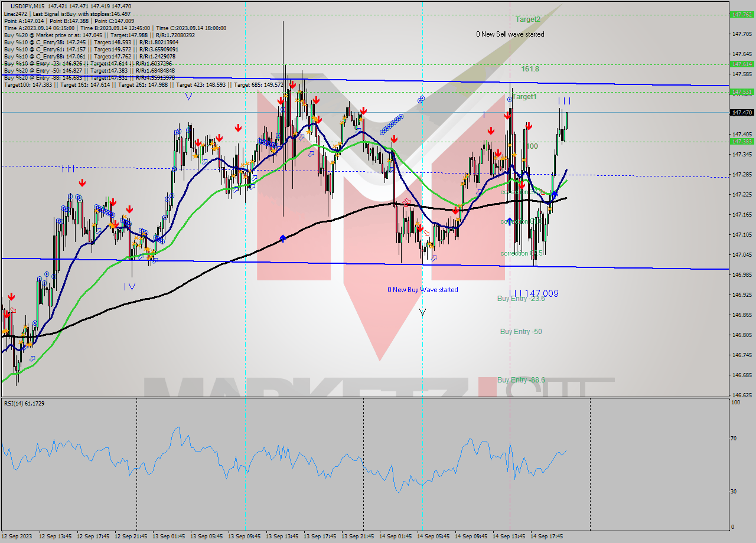
Task: Click the 'Buy %20 @ Entry -88' line
Action: tap(90, 77)
